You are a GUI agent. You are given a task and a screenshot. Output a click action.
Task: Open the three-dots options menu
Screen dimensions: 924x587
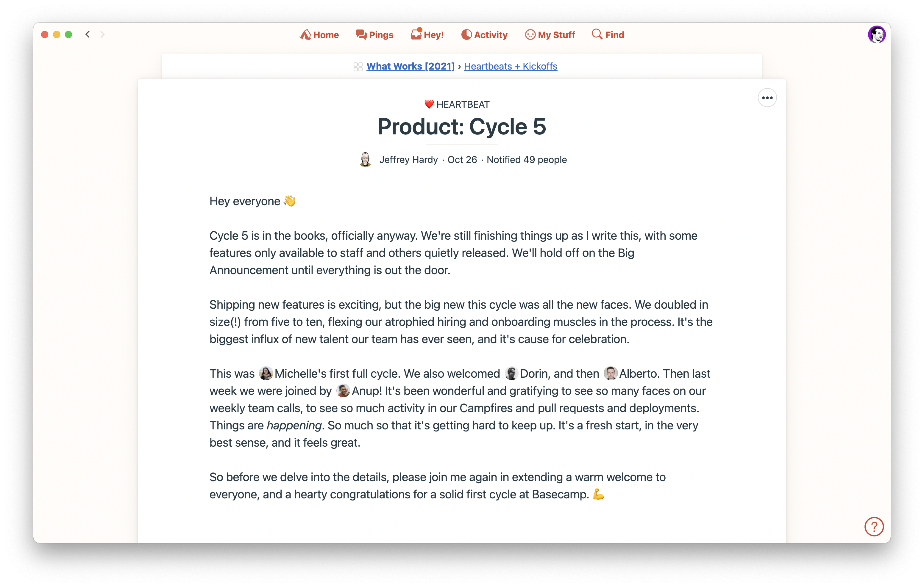pyautogui.click(x=767, y=98)
